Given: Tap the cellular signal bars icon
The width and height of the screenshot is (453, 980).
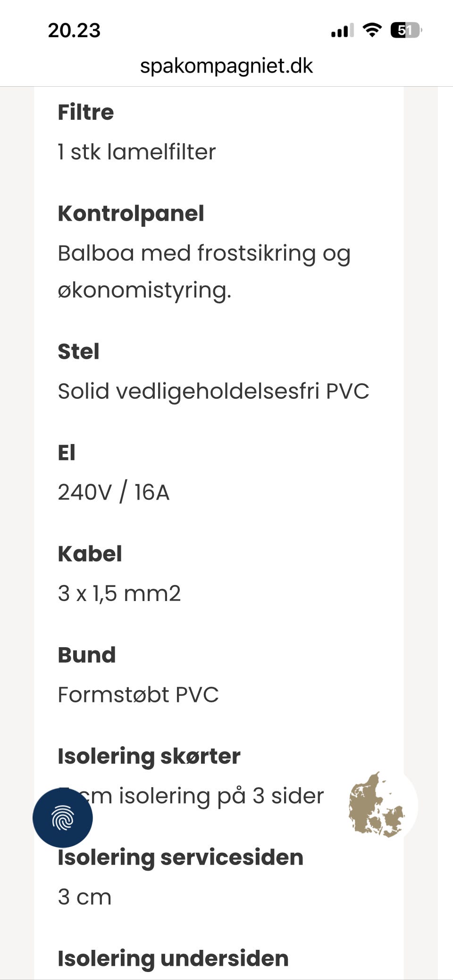Looking at the screenshot, I should coord(342,31).
